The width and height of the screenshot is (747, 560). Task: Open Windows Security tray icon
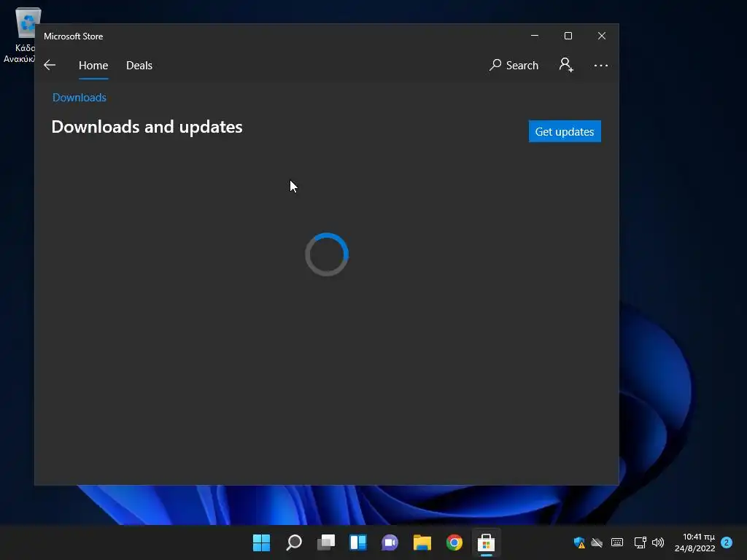(579, 542)
